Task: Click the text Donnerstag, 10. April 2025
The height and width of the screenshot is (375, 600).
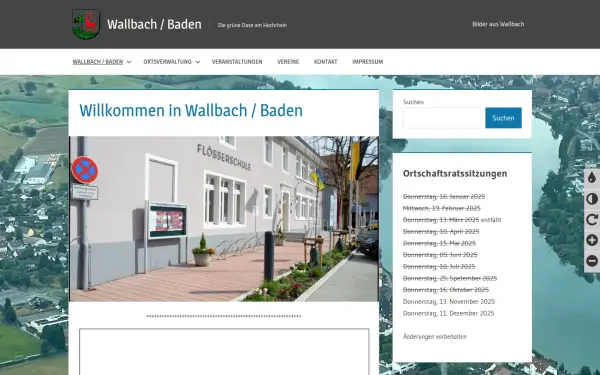Action: click(441, 232)
